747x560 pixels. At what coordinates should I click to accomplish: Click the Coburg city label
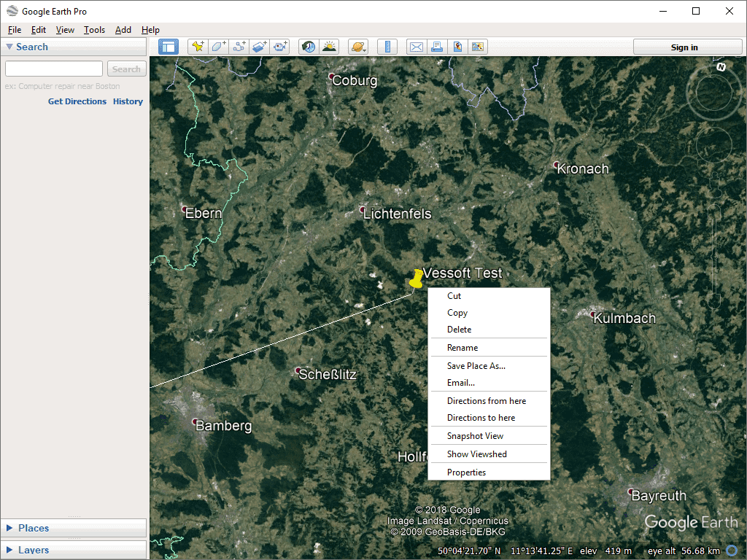point(355,80)
